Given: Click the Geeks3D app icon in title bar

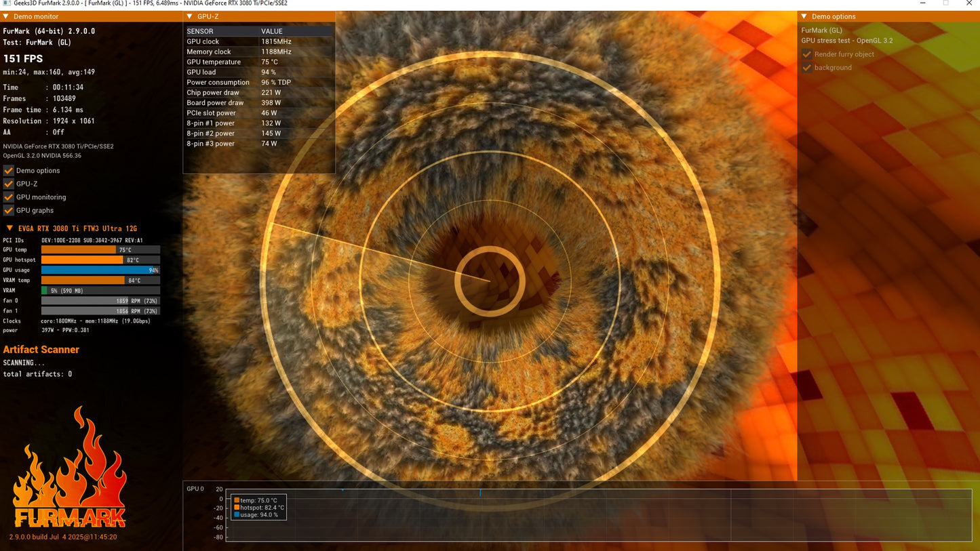Looking at the screenshot, I should pos(6,3).
